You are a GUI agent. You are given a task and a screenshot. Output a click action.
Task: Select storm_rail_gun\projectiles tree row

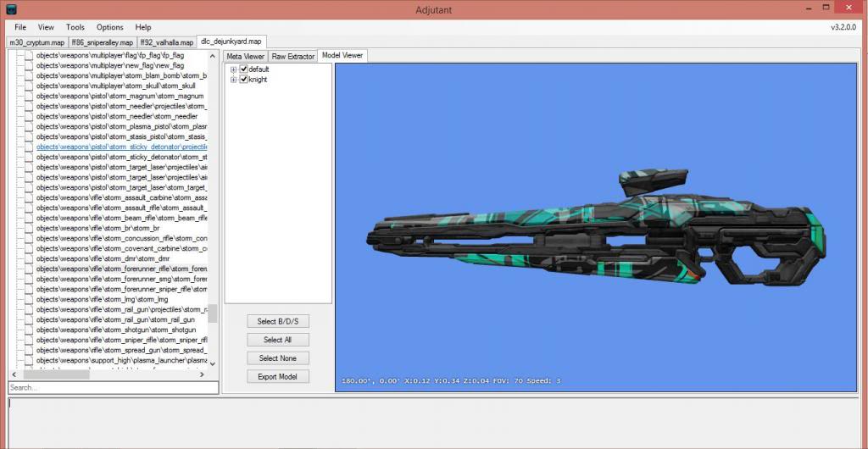[122, 309]
